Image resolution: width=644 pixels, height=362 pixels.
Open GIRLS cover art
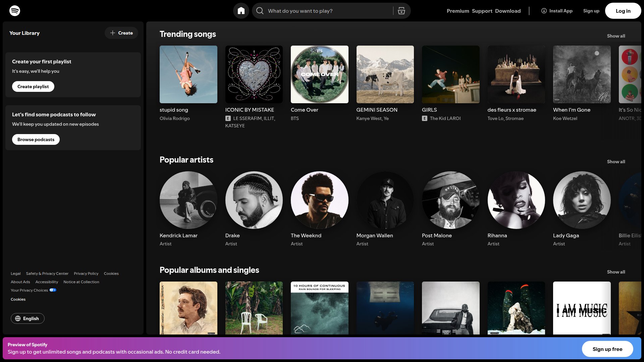pos(451,74)
